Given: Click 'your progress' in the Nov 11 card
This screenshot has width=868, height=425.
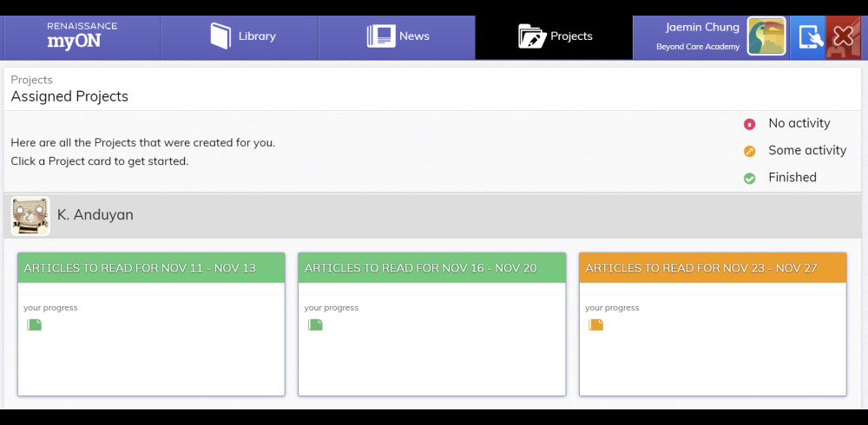Looking at the screenshot, I should coord(50,308).
